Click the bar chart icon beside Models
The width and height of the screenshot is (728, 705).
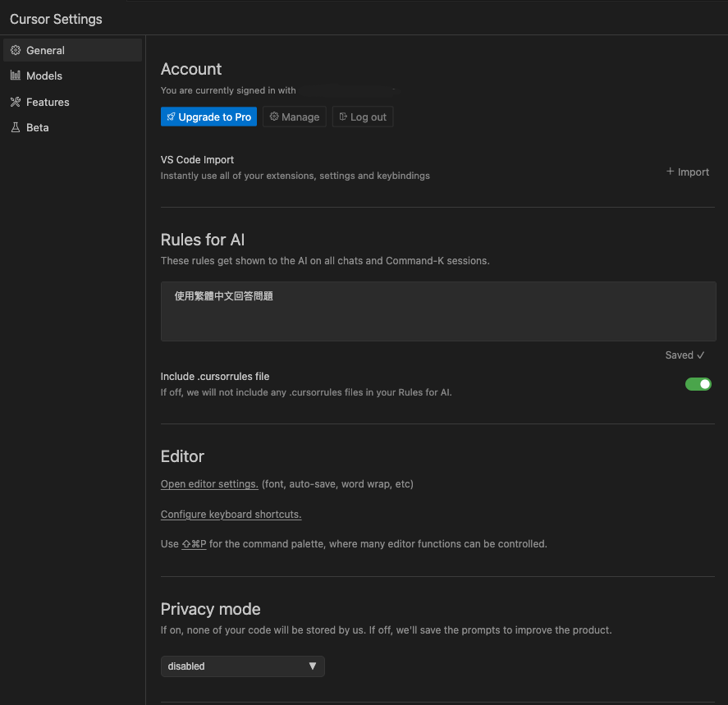(16, 76)
